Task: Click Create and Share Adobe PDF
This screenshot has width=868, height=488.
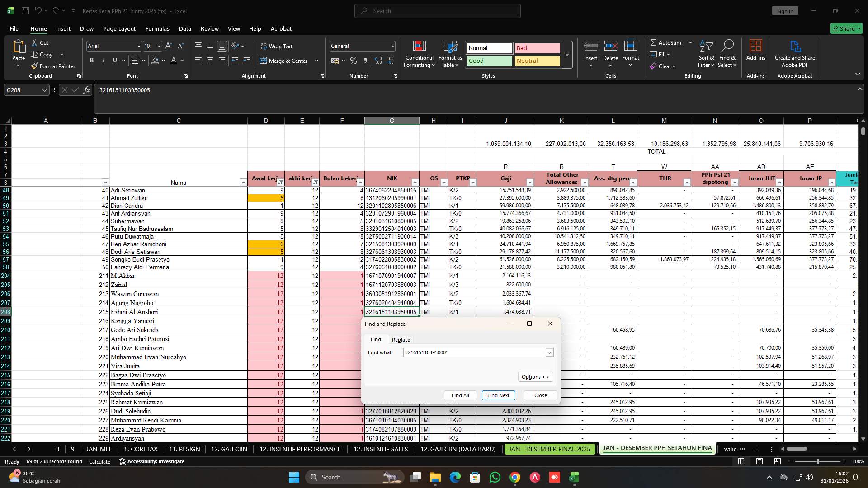Action: (x=795, y=54)
